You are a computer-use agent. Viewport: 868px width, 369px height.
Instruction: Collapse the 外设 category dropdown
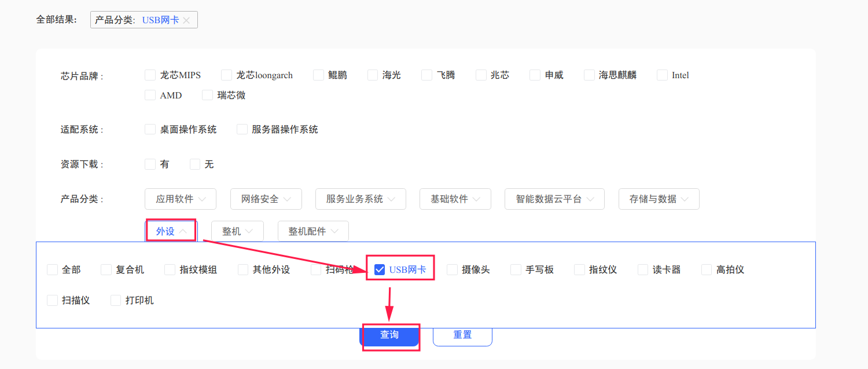(171, 231)
